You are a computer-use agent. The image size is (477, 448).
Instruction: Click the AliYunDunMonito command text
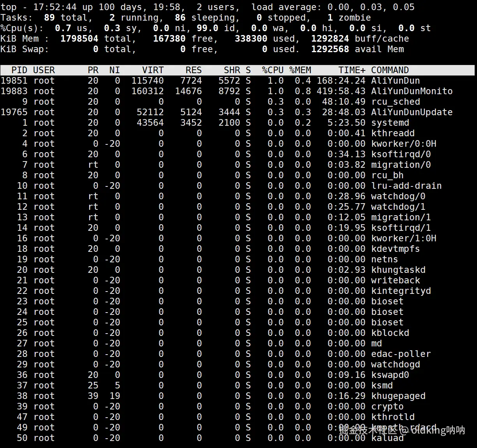coord(412,91)
